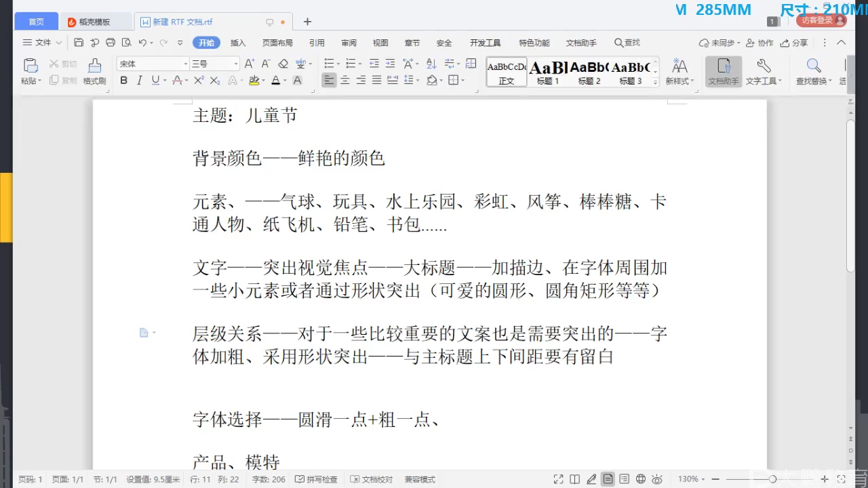Click the Share (分享) button

click(x=794, y=43)
